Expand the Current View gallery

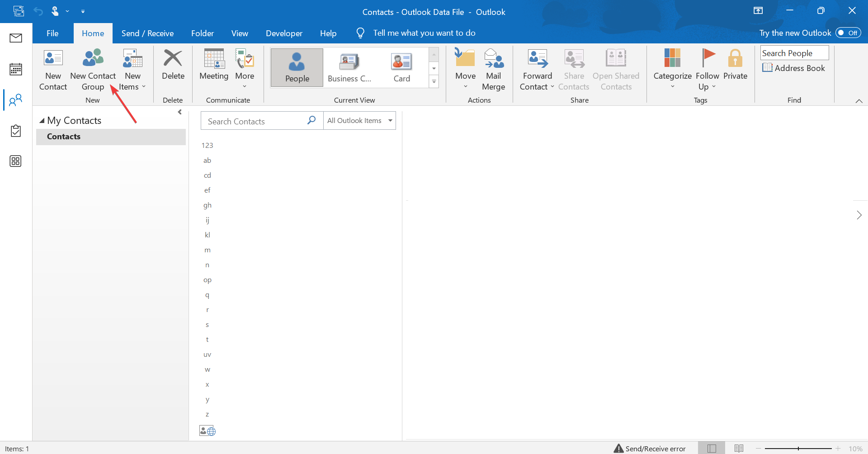(x=434, y=82)
